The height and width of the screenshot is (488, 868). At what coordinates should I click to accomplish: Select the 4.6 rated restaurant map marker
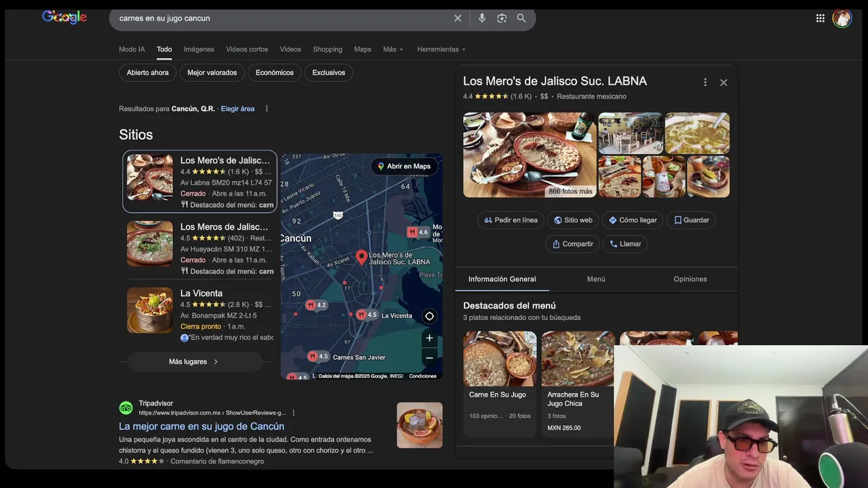pyautogui.click(x=418, y=232)
